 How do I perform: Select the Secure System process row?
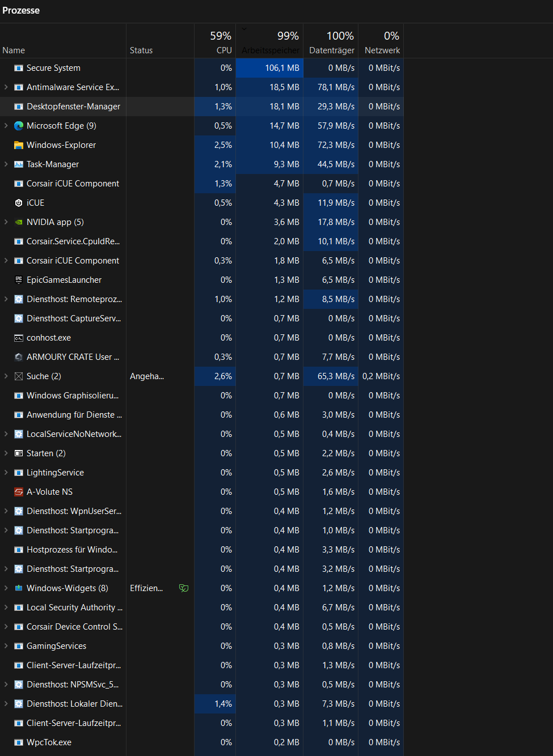coord(201,68)
